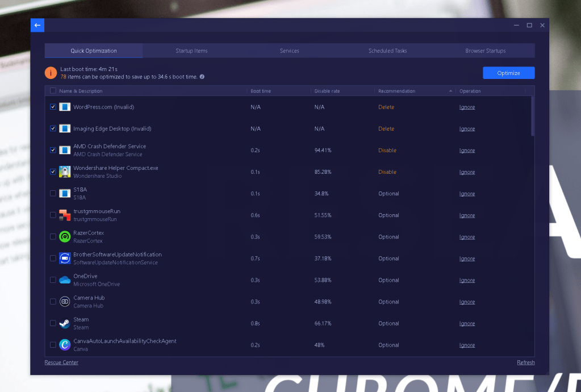
Task: Click the AMD Crash Defender Service icon
Action: [65, 150]
